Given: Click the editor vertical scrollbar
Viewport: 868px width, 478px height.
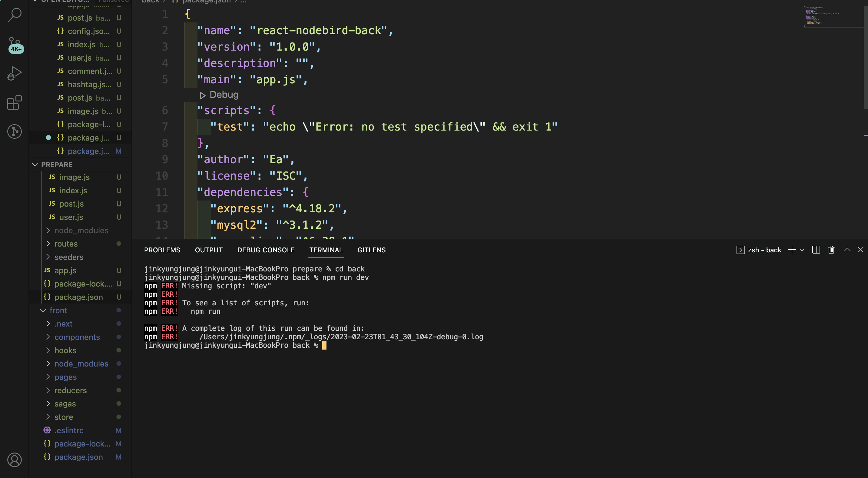Looking at the screenshot, I should coord(865,57).
